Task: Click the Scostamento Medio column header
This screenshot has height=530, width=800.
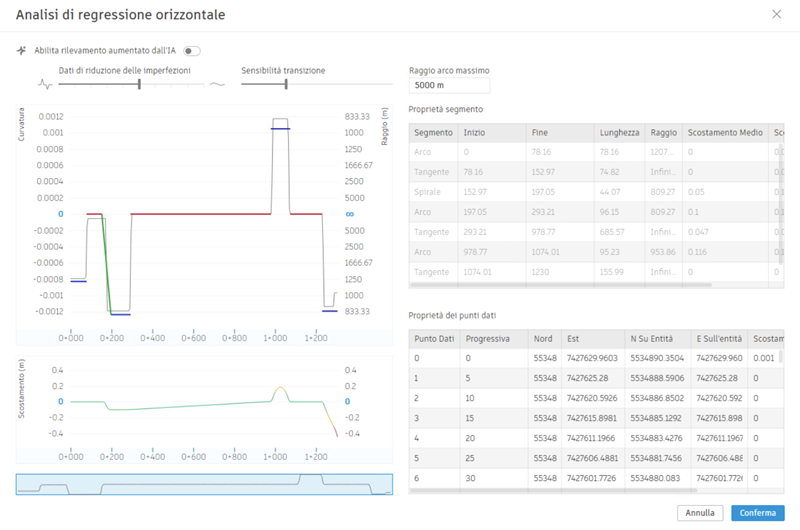Action: click(725, 133)
